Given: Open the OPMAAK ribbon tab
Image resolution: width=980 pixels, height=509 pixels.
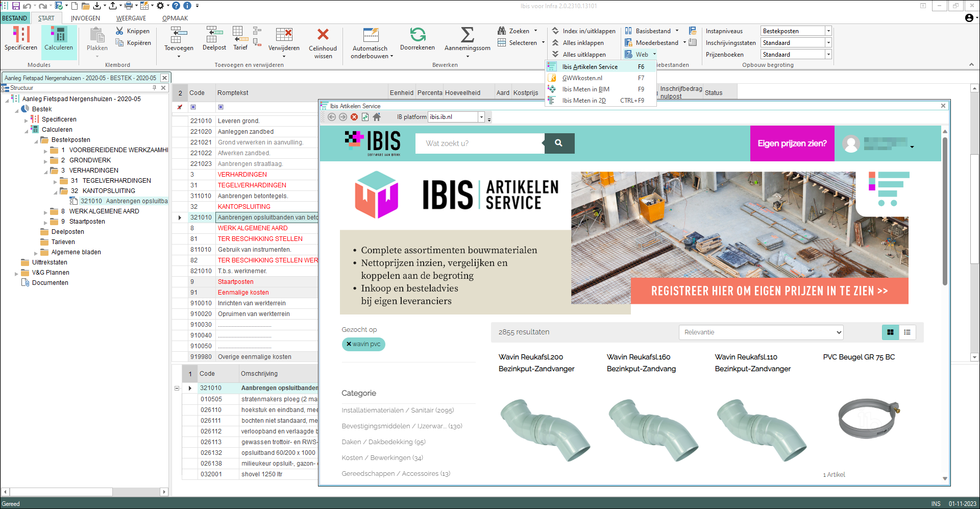Looking at the screenshot, I should pos(175,18).
